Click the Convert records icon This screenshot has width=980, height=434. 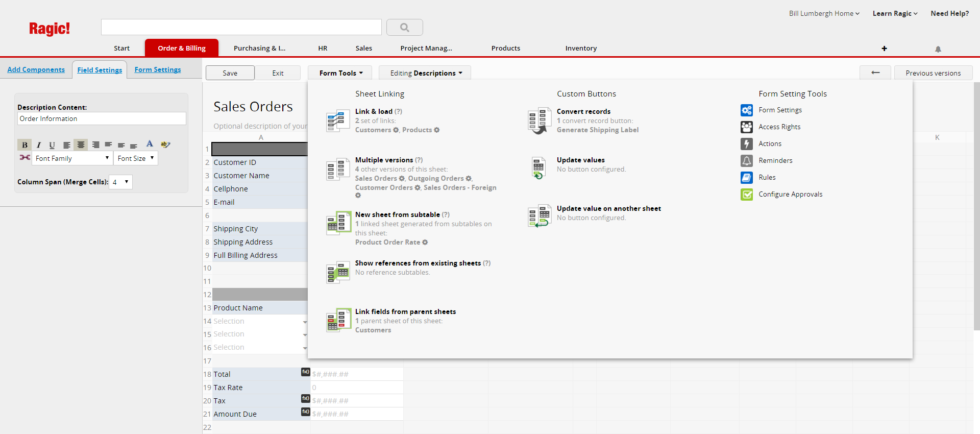click(x=540, y=121)
